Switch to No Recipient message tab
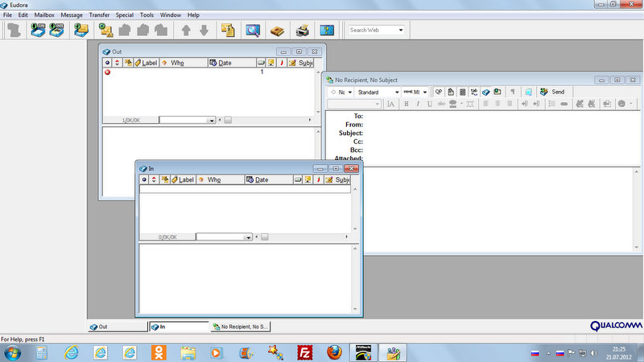 point(240,327)
